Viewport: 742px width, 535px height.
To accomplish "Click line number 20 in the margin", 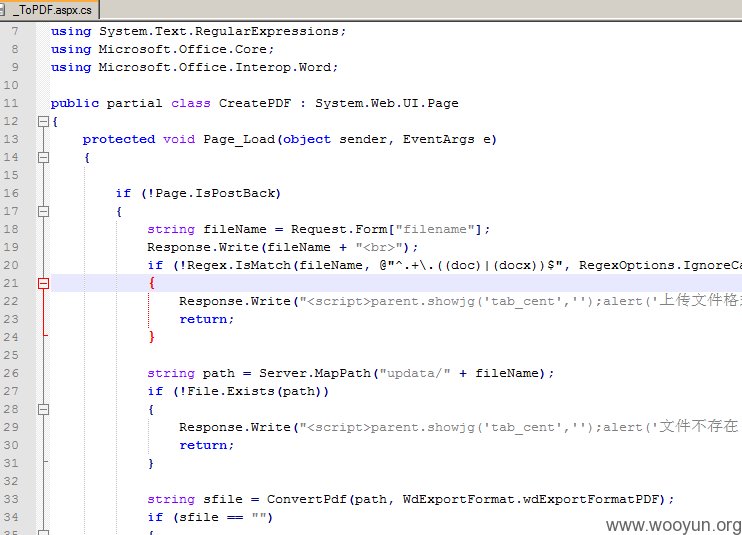I will (10, 265).
